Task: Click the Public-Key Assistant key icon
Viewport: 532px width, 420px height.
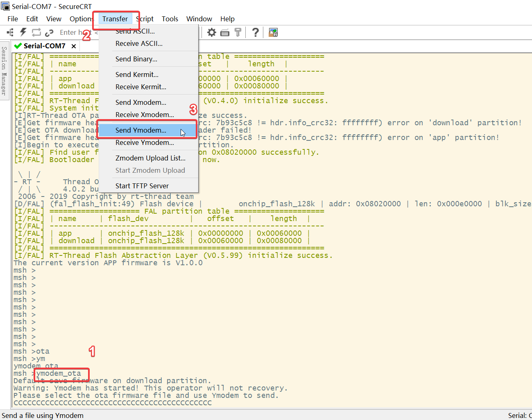Action: [x=238, y=32]
